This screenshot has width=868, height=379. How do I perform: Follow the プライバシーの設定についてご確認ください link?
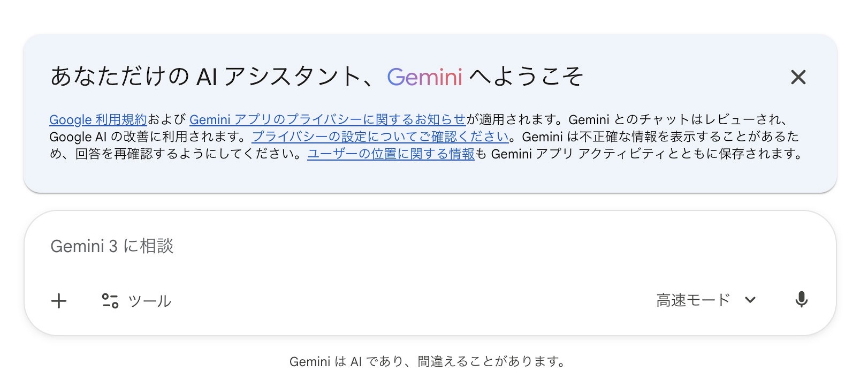380,137
